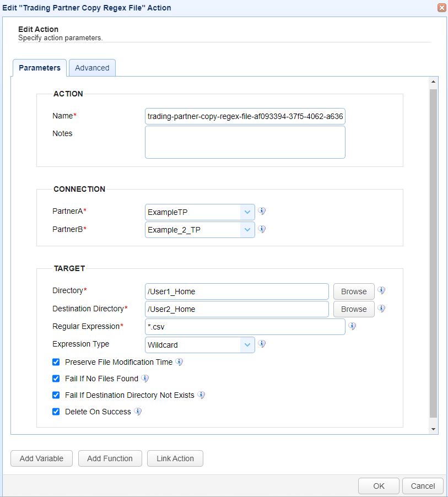Click info icon for Preserve File Modification Time
The height and width of the screenshot is (497, 448).
click(179, 362)
